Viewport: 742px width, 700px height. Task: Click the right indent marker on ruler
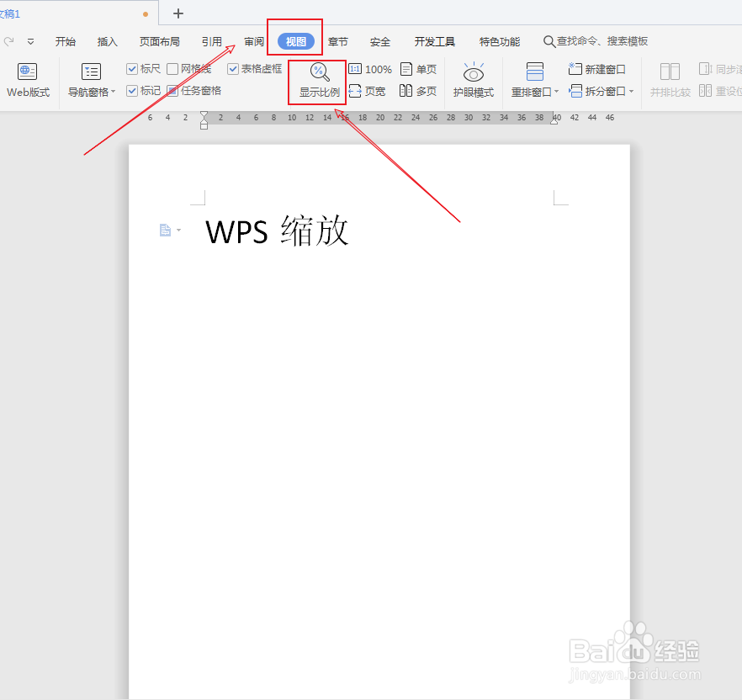pyautogui.click(x=554, y=121)
